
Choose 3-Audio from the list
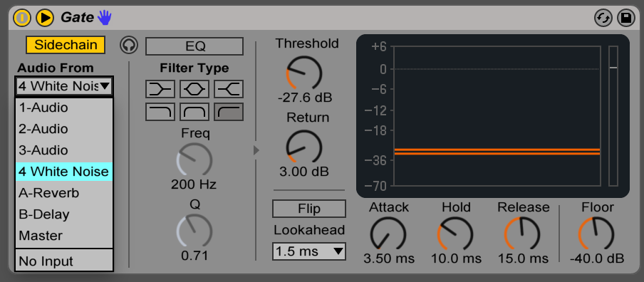pos(64,150)
